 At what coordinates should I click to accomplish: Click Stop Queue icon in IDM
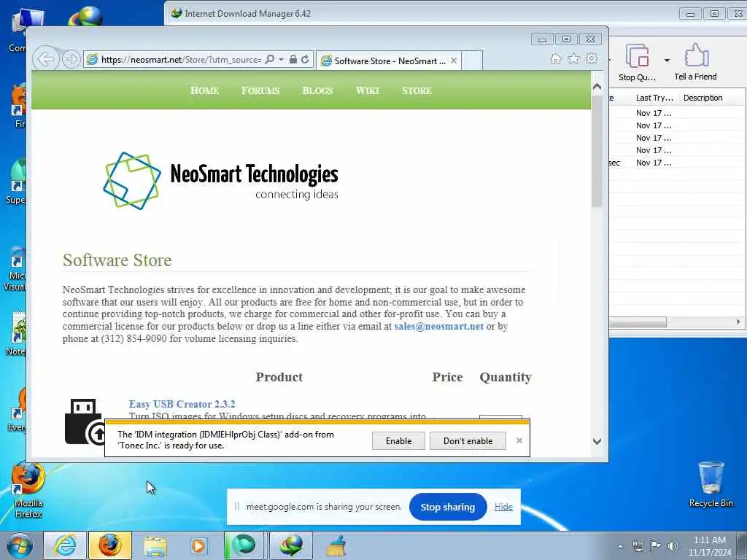click(637, 62)
